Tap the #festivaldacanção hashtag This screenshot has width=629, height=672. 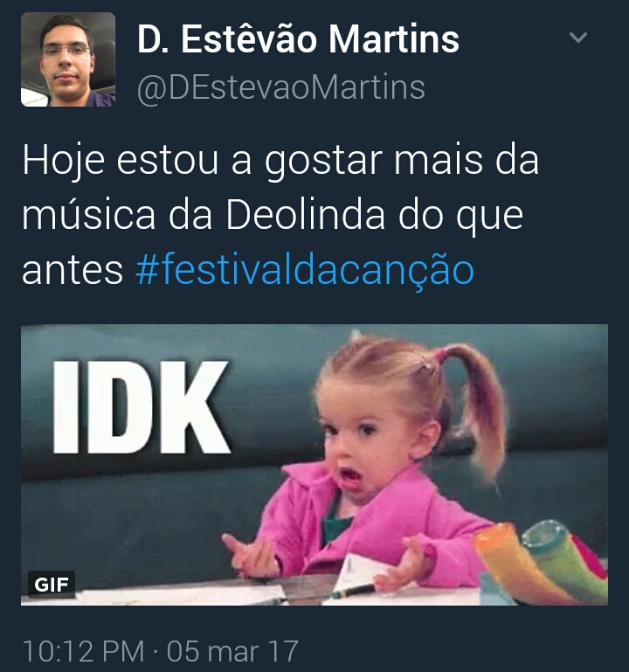coord(305,270)
